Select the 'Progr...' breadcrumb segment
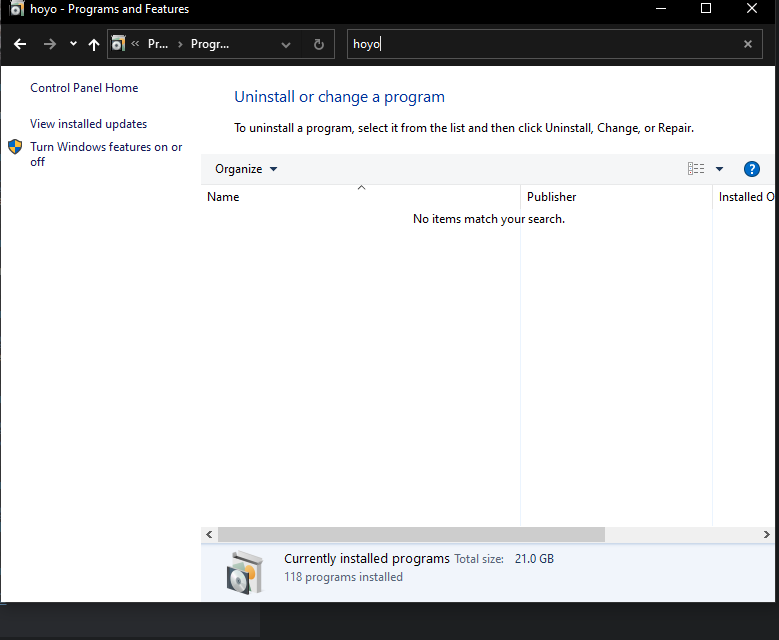This screenshot has height=640, width=779. click(x=210, y=44)
